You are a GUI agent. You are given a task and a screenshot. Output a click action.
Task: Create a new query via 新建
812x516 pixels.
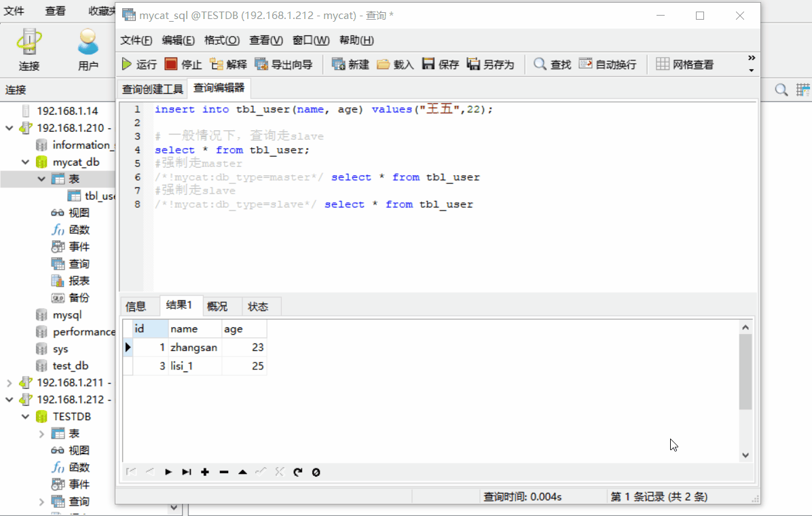pyautogui.click(x=350, y=64)
